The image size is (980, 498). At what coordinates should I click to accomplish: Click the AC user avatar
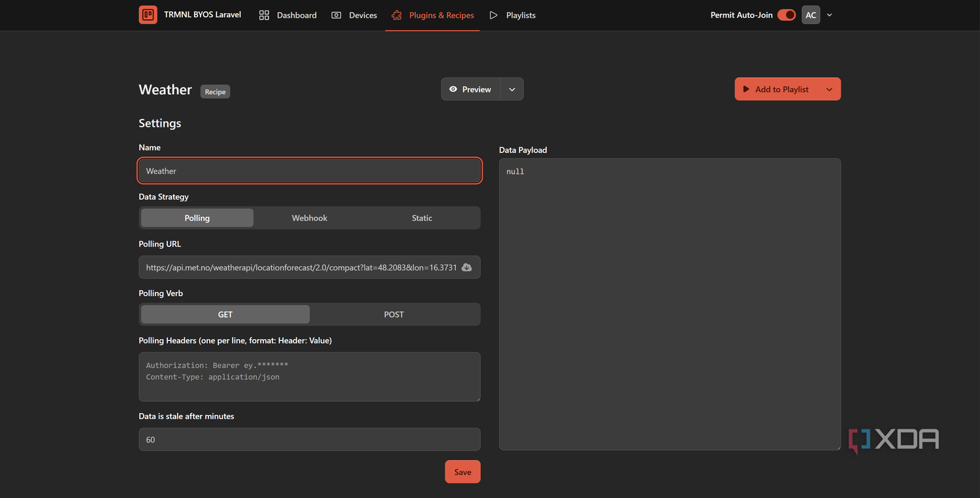[x=811, y=15]
